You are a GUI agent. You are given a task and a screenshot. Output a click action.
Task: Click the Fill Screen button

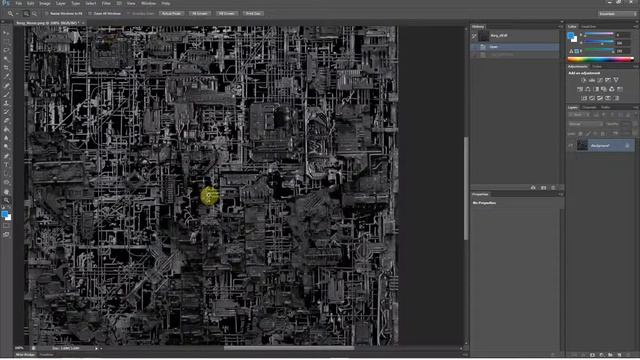click(x=227, y=13)
